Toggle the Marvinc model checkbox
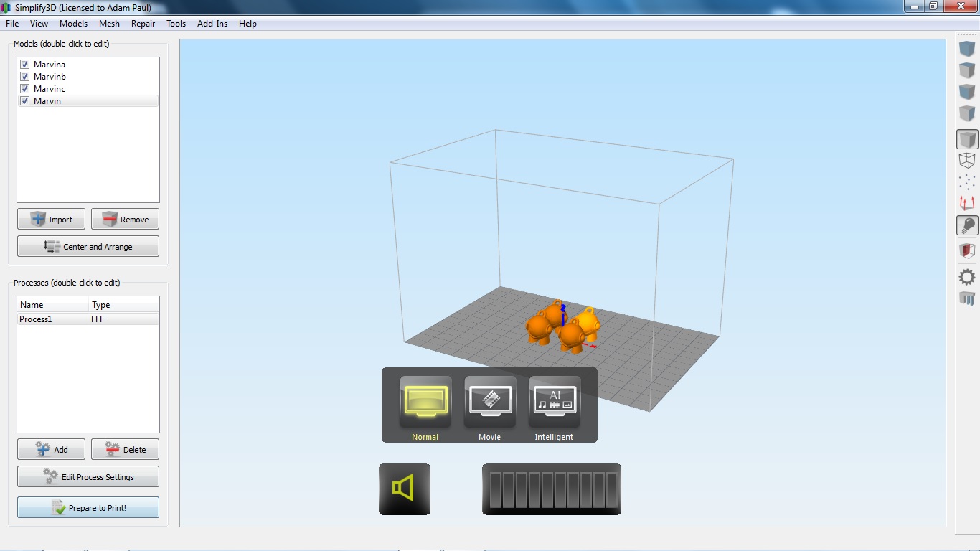Viewport: 980px width, 551px height. coord(24,89)
